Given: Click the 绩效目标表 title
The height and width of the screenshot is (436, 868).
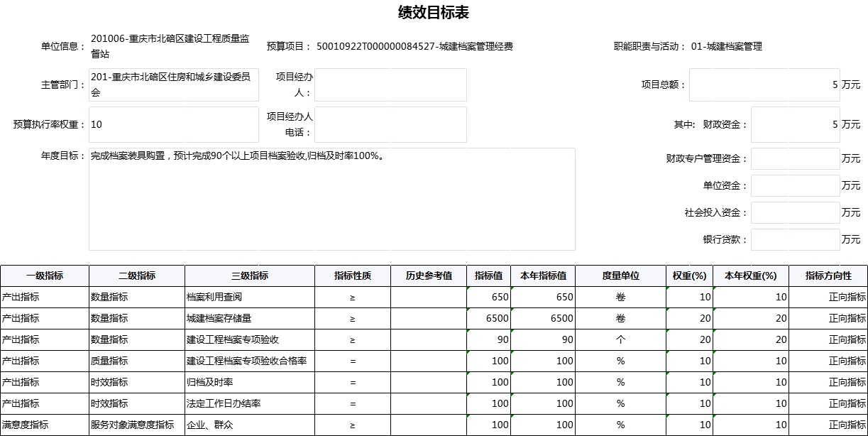Looking at the screenshot, I should [434, 12].
